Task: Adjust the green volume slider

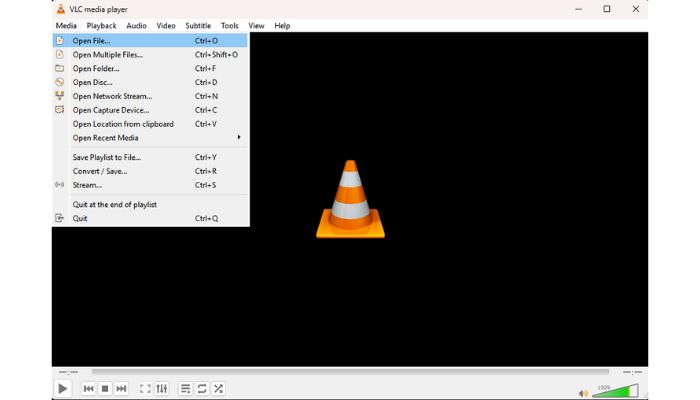Action: click(616, 391)
